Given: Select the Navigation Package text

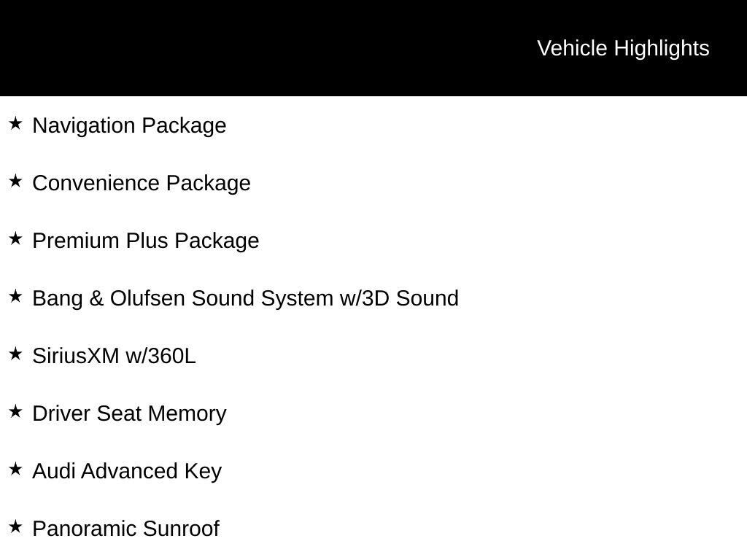Looking at the screenshot, I should click(129, 126).
